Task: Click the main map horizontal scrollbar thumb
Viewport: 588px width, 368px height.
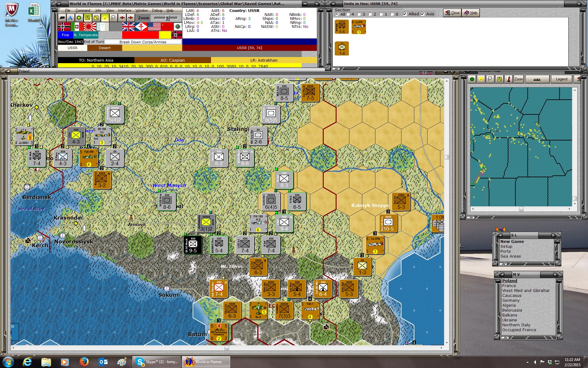Action: click(227, 348)
